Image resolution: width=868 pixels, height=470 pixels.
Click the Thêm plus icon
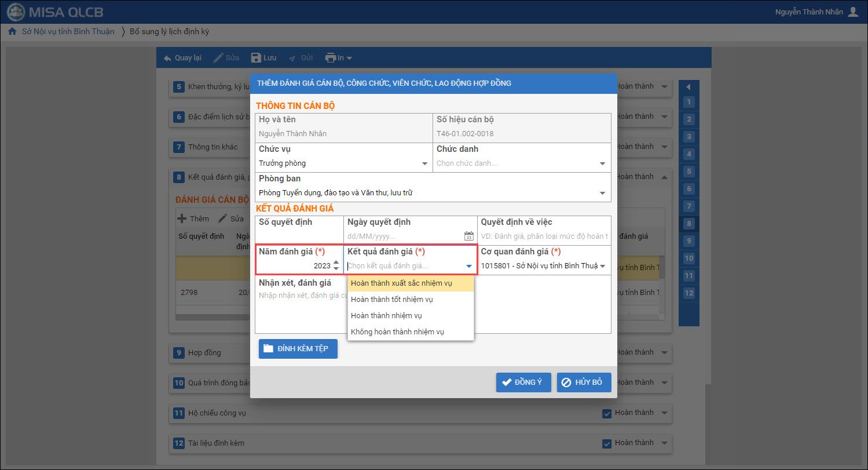(181, 218)
